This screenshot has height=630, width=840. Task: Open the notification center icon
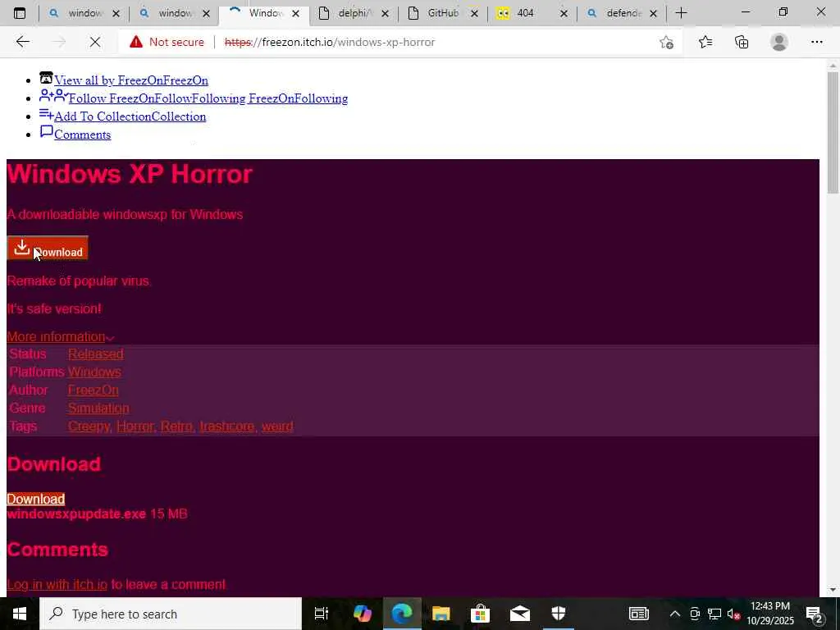[815, 614]
